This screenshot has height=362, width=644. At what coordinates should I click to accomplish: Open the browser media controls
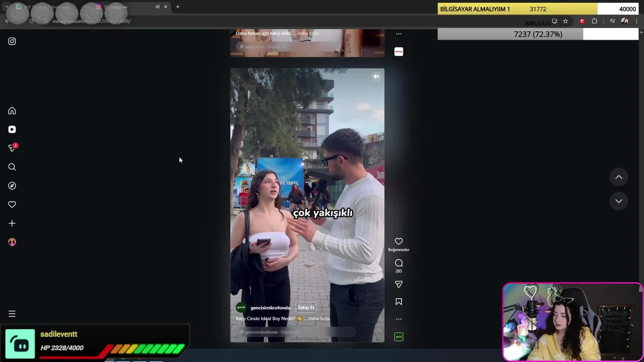tap(612, 21)
